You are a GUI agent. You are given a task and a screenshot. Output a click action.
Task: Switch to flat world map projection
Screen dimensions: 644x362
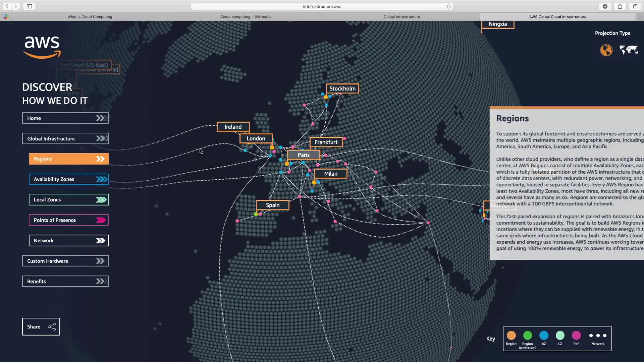point(628,50)
